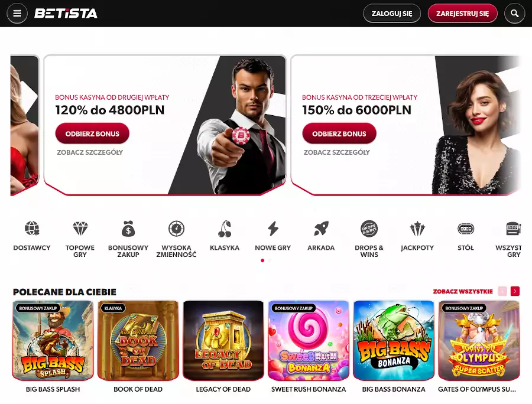Click the Zaloguj się button
Screen dimensions: 532x404
[392, 14]
